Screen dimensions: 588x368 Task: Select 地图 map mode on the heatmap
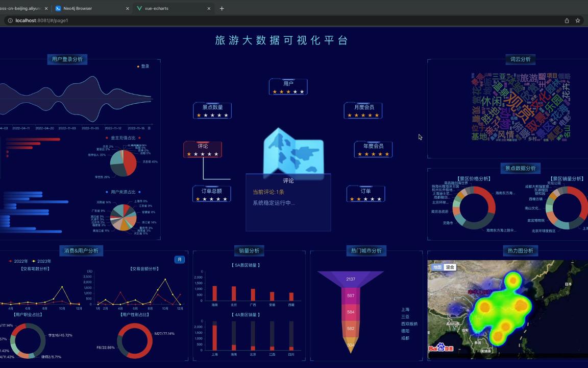click(x=437, y=267)
